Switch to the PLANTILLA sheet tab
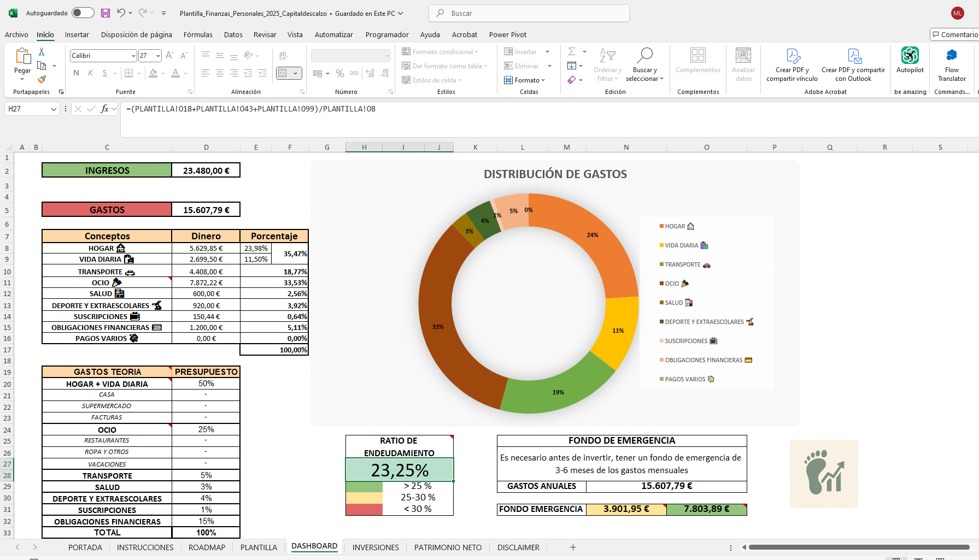 point(259,547)
